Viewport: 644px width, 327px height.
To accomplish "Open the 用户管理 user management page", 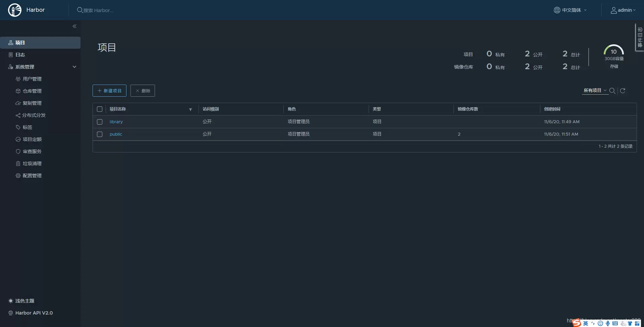I will pos(32,79).
